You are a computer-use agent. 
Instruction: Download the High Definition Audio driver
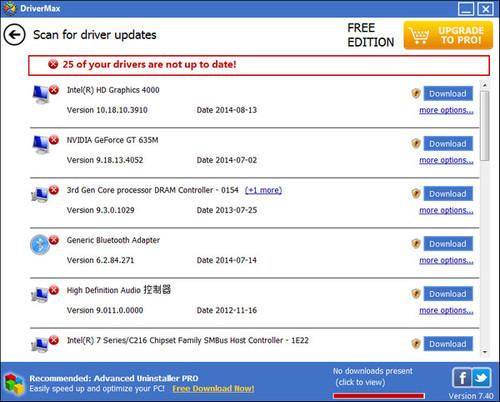[x=448, y=294]
